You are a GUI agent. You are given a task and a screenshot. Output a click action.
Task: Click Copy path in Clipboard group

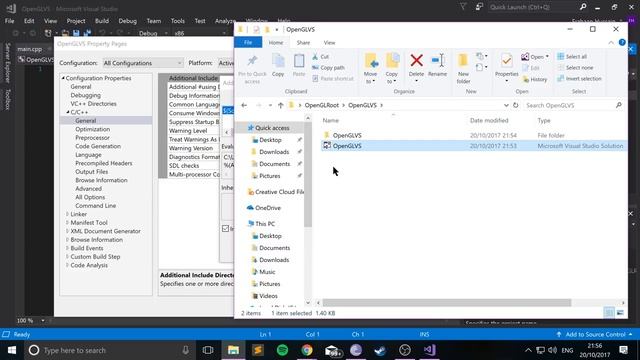pos(329,68)
